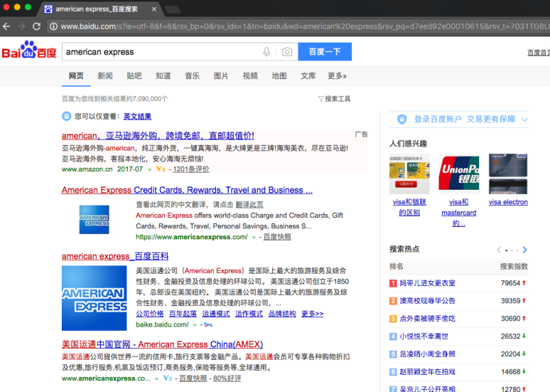The height and width of the screenshot is (392, 550).
Task: Click the share icon next to baike.baidu.com
Action: click(208, 325)
